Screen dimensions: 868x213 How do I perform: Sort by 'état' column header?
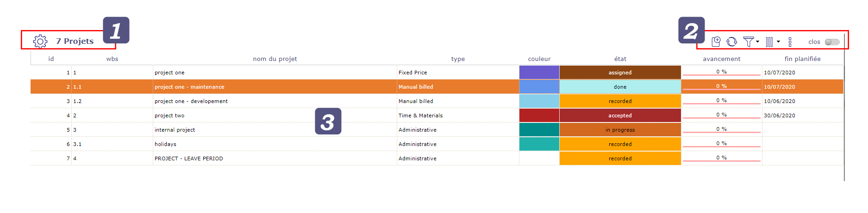620,59
